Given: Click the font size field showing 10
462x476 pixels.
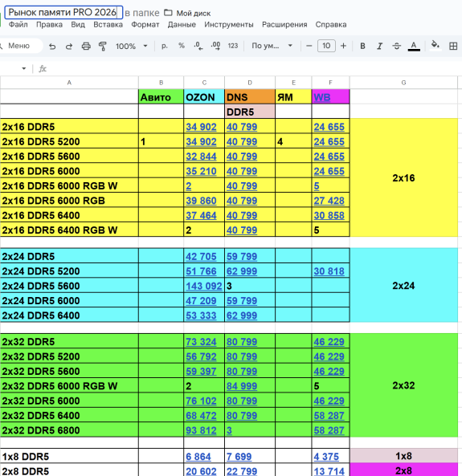Looking at the screenshot, I should tap(326, 46).
